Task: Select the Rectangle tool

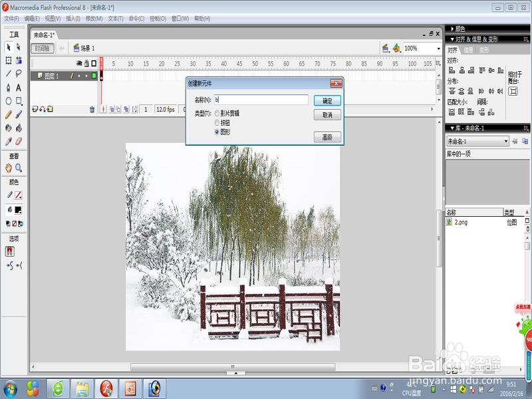Action: pyautogui.click(x=19, y=101)
